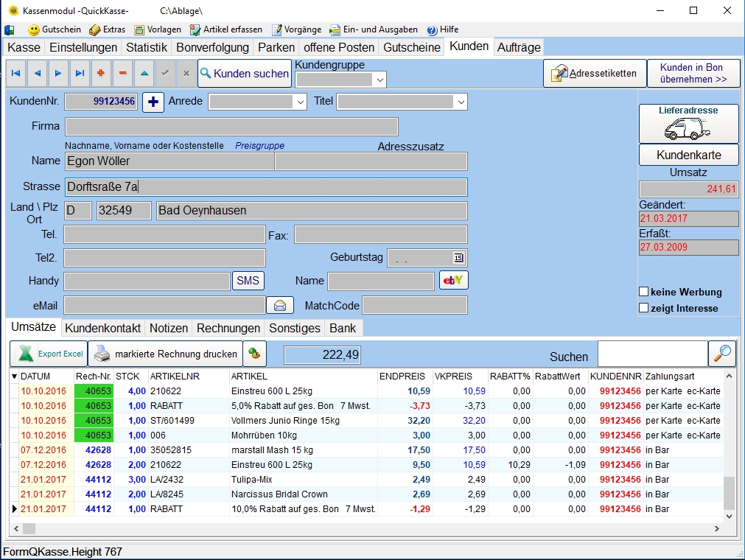Open the Bank subtab
Image resolution: width=745 pixels, height=560 pixels.
[343, 328]
